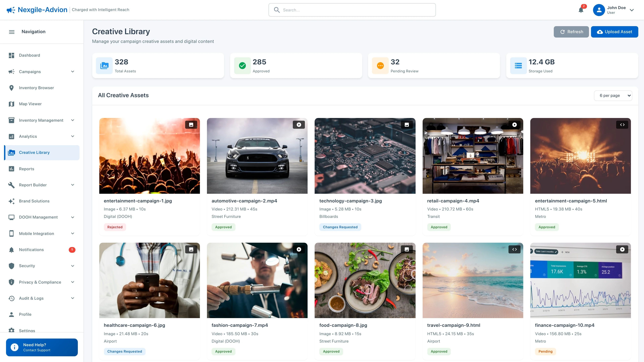Collapse the DOOH Management section
Screen dimensions: 644x362
coord(72,217)
